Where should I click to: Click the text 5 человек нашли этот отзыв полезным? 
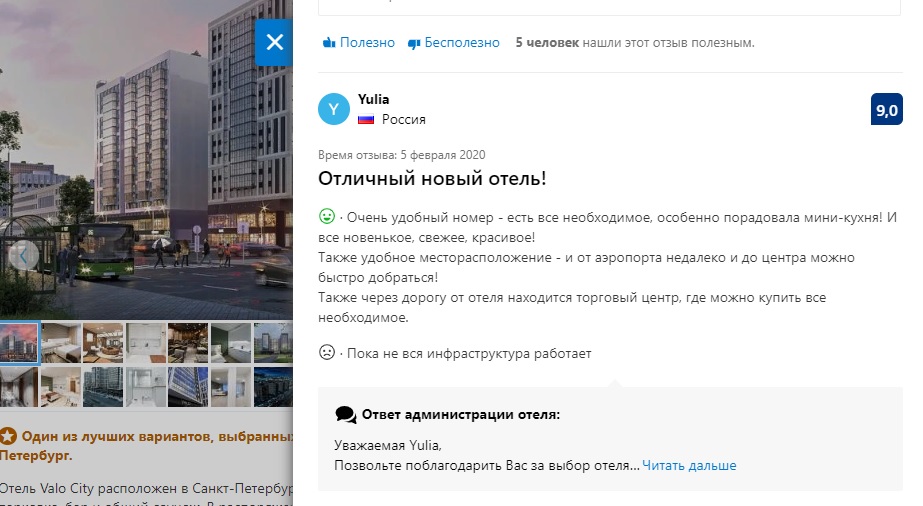pyautogui.click(x=635, y=42)
